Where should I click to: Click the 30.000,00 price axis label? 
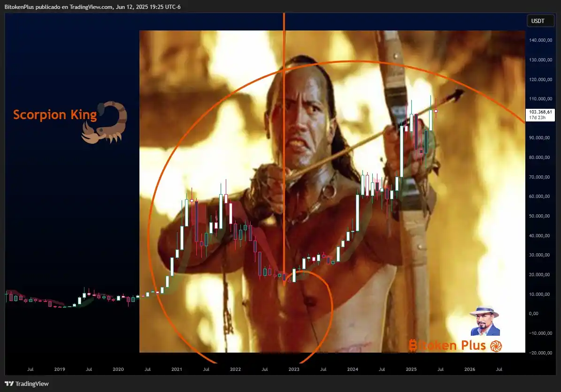pyautogui.click(x=539, y=255)
